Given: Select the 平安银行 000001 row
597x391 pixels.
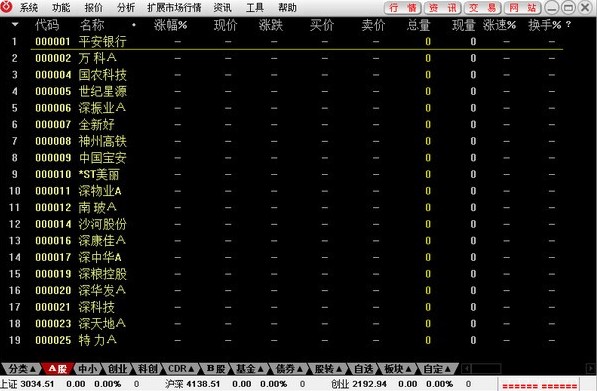Looking at the screenshot, I should click(x=297, y=41).
